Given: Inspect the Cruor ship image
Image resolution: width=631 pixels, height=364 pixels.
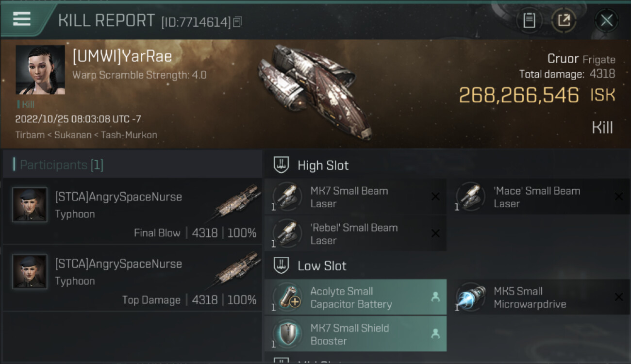Looking at the screenshot, I should point(315,92).
